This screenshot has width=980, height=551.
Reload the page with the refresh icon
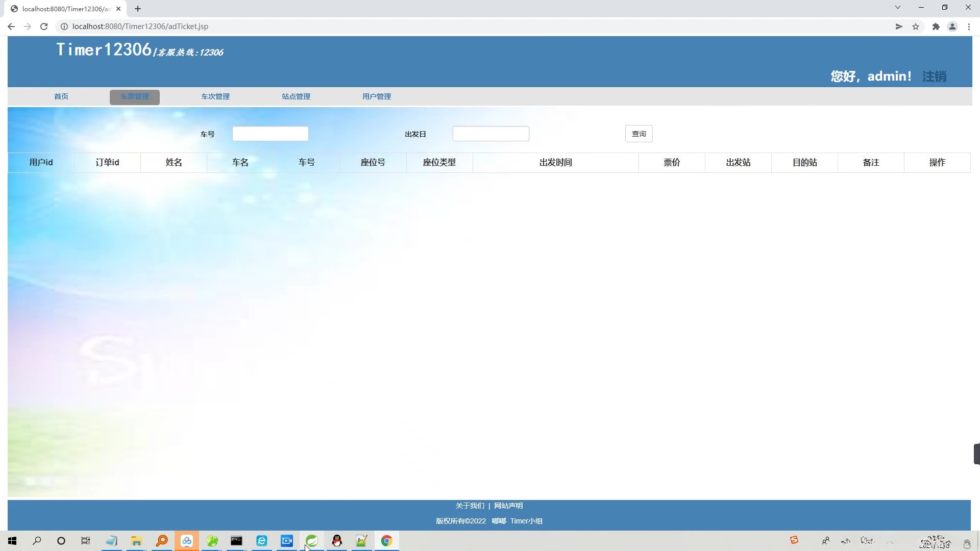tap(44, 27)
